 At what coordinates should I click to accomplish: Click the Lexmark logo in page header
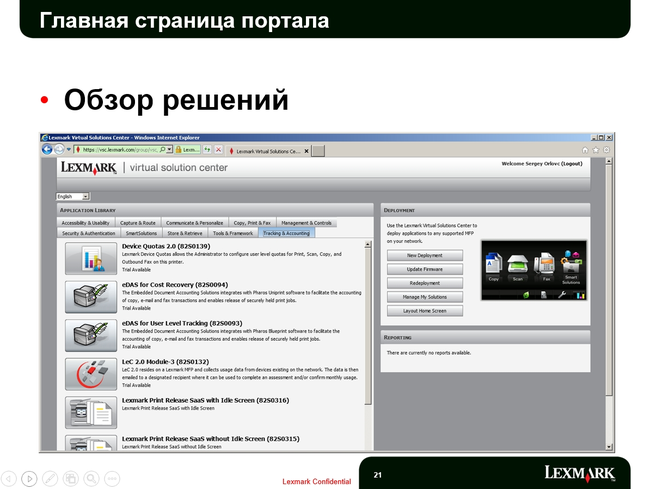pos(89,168)
